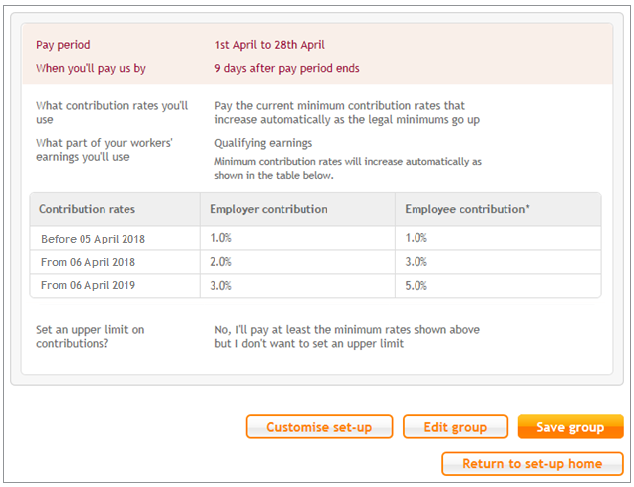
Task: Click "9 days after pay period ends" value
Action: coord(286,69)
